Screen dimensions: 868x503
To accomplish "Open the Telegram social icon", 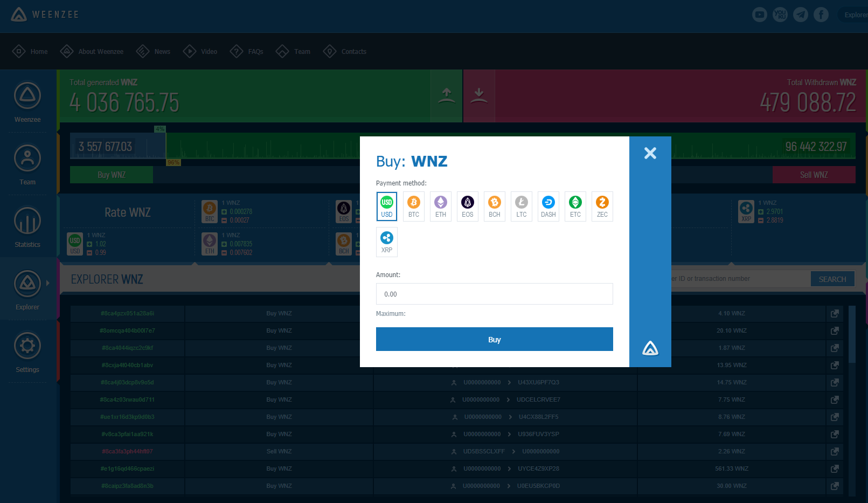I will click(x=801, y=15).
